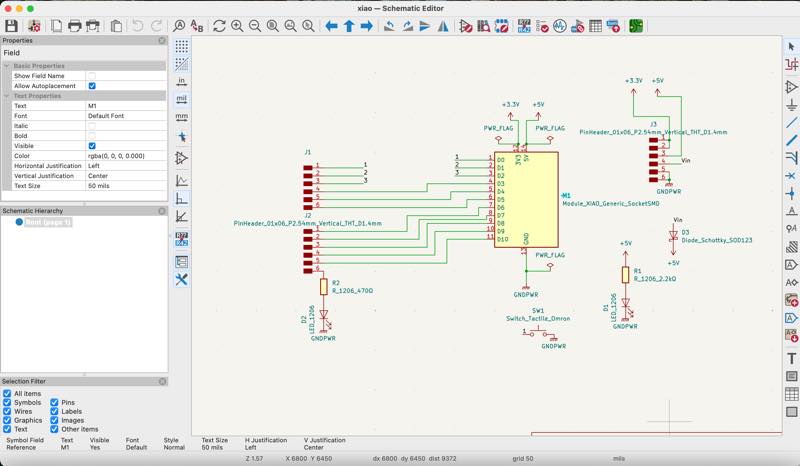Click Zoom to fit page
800x466 pixels.
(x=273, y=26)
